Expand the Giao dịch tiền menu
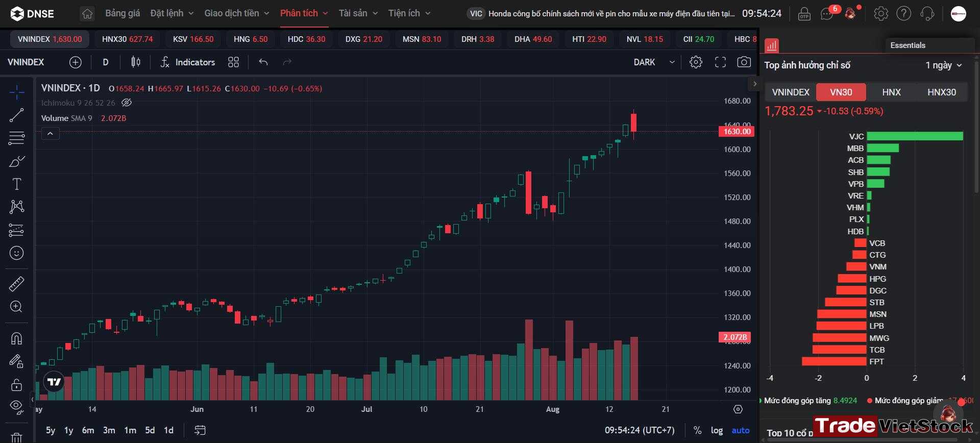Viewport: 980px width, 443px height. click(237, 13)
